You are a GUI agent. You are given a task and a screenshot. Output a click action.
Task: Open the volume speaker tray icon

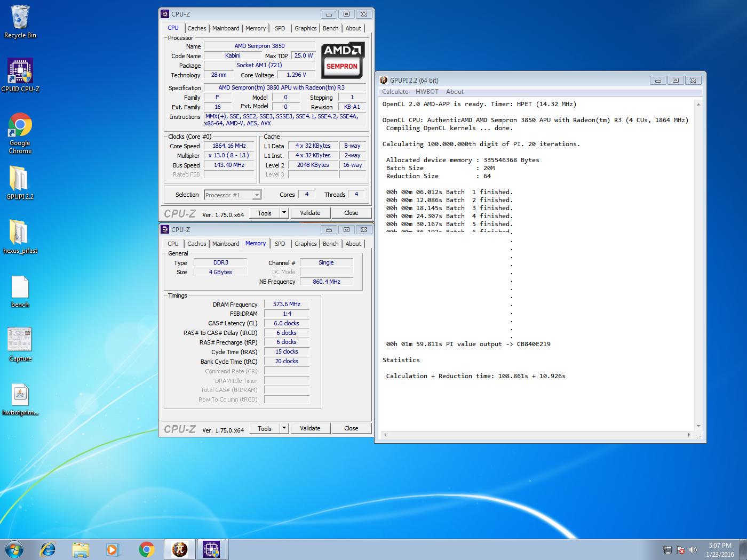coord(693,550)
